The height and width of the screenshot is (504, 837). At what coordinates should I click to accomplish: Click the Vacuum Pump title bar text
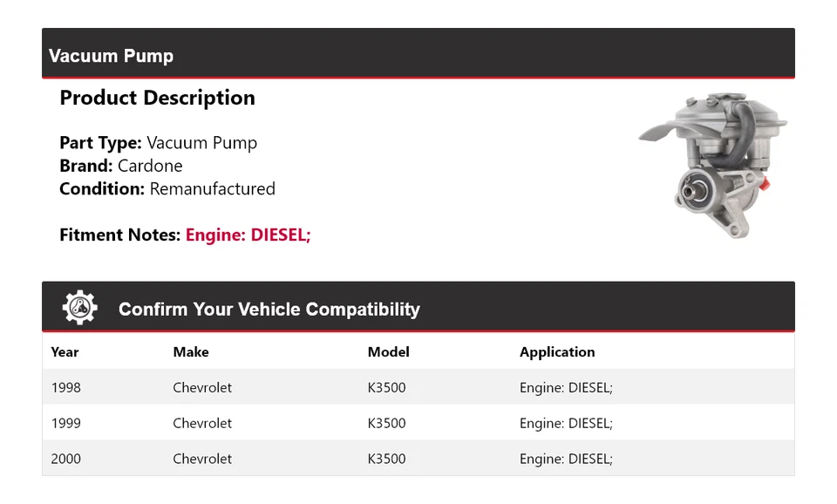pos(111,56)
